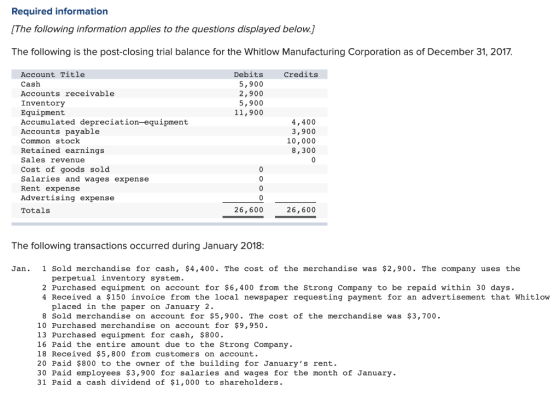
Task: Click the Jan. 16 Strong Company payment line
Action: 165,345
